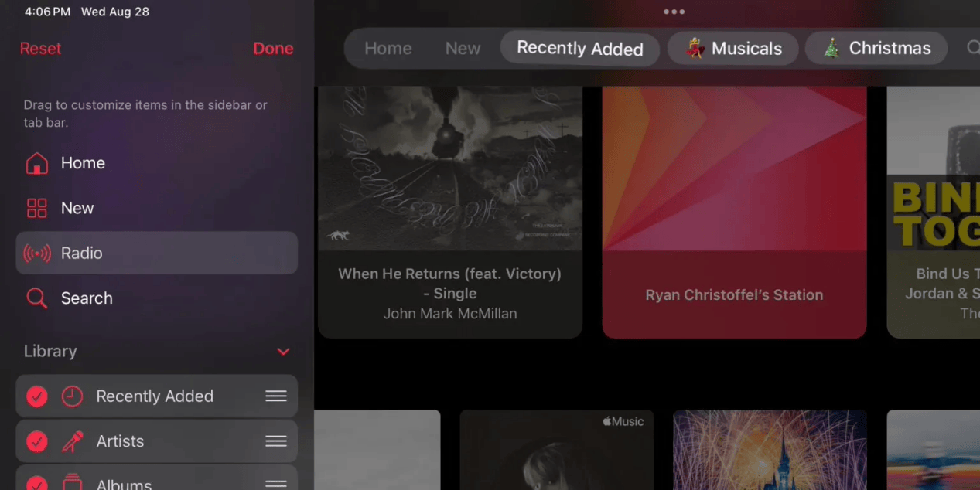Image resolution: width=980 pixels, height=490 pixels.
Task: Click the Artists label in Library list
Action: (x=120, y=441)
